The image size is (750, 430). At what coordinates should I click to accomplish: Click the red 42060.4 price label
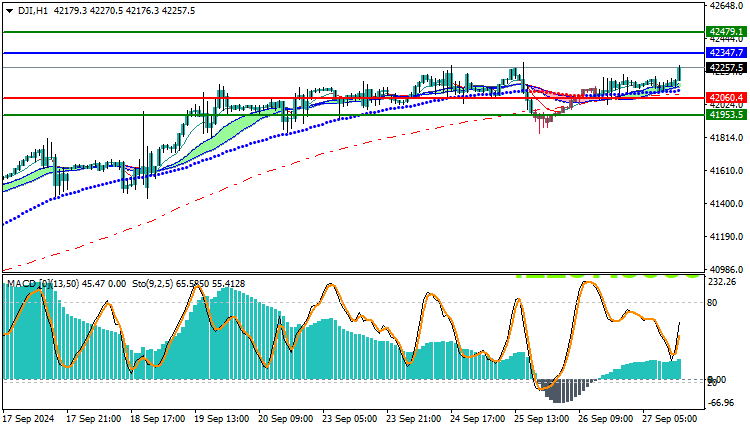[726, 98]
